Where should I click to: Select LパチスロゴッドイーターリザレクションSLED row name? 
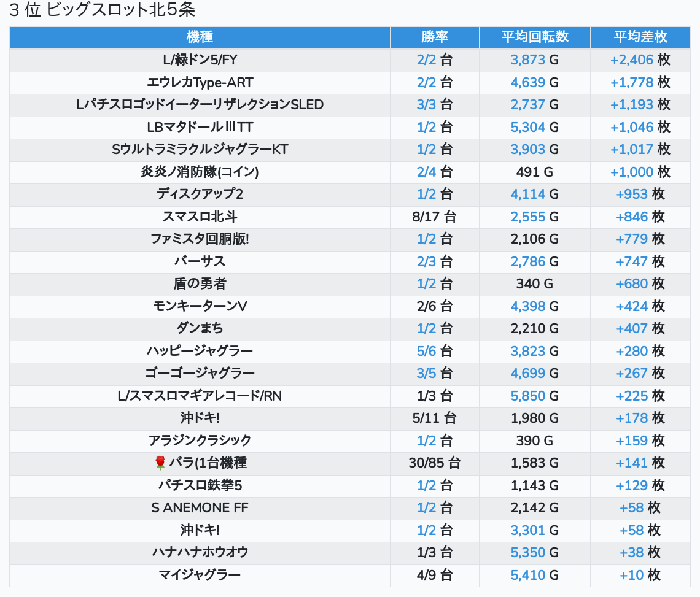[200, 105]
